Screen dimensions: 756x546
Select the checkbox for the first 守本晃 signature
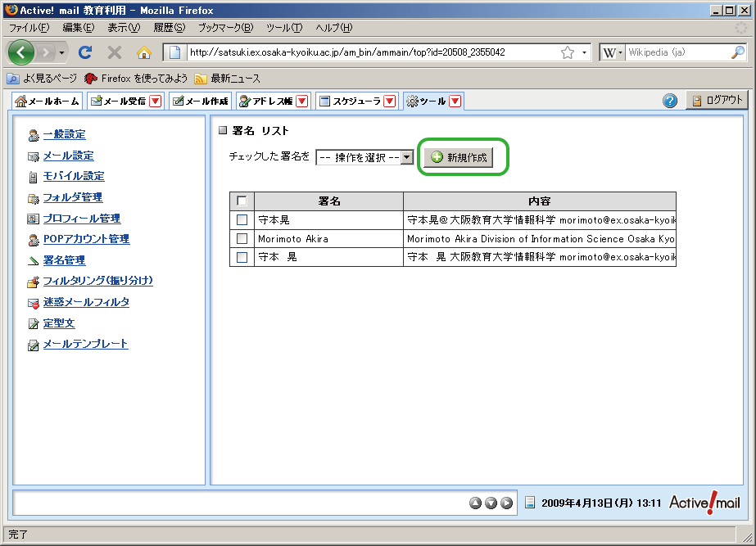tap(242, 219)
